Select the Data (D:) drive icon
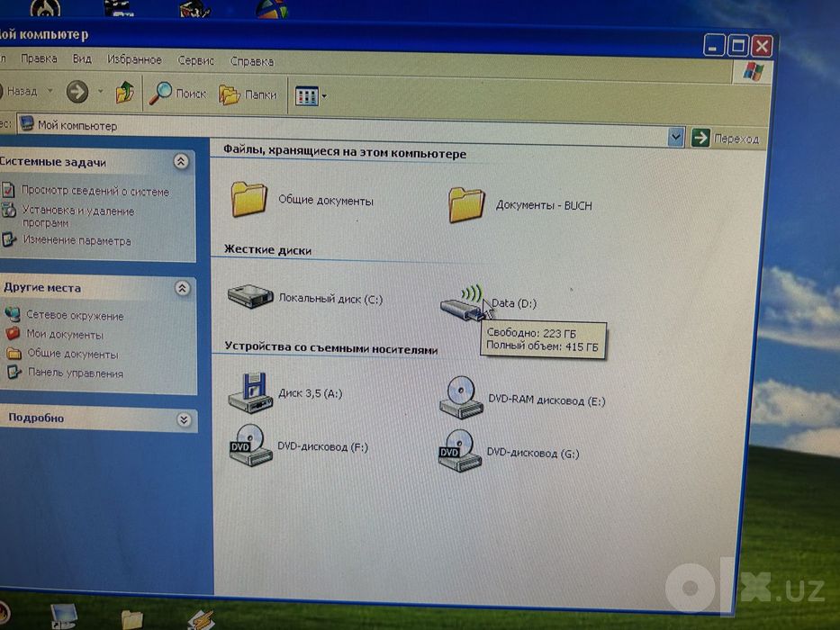840x630 pixels. coord(463,303)
